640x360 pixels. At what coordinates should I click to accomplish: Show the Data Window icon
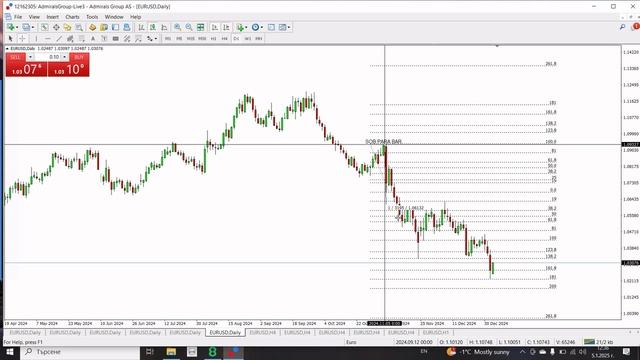pos(56,27)
